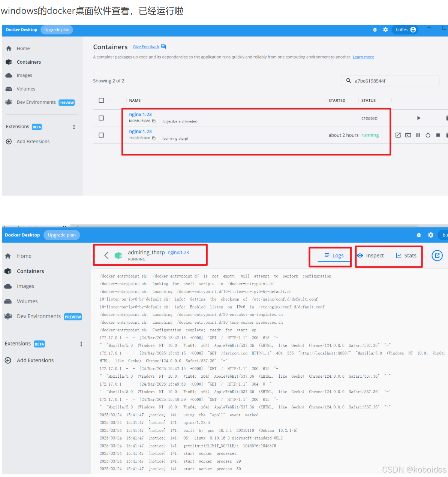This screenshot has width=448, height=477.
Task: Click log line mentioning nginx/1.23.4
Action: coord(155,423)
